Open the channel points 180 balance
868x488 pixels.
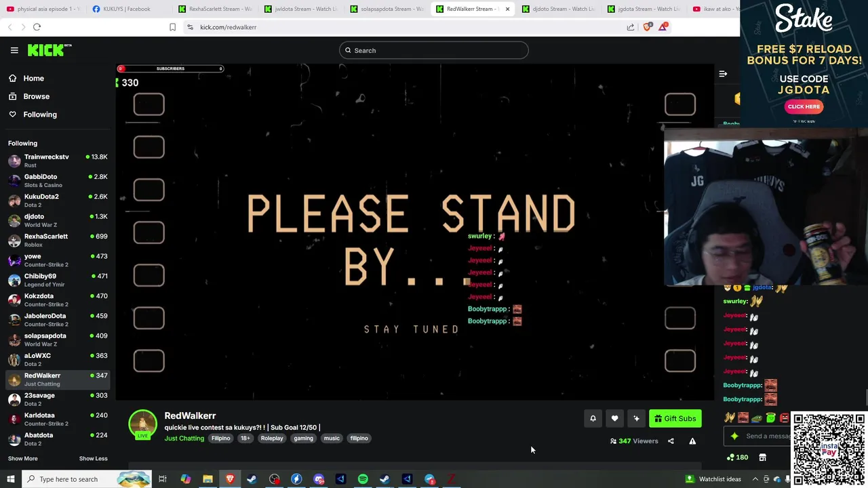tap(737, 457)
